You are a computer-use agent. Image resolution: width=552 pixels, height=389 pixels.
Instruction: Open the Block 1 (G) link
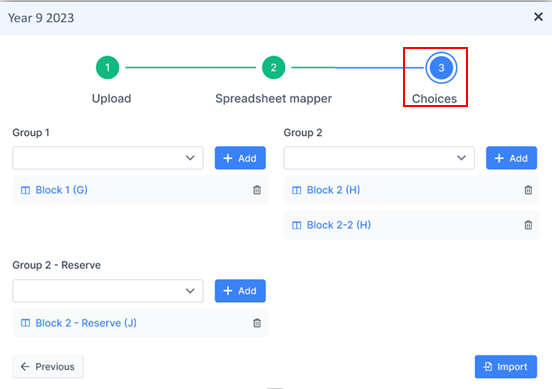tap(61, 190)
